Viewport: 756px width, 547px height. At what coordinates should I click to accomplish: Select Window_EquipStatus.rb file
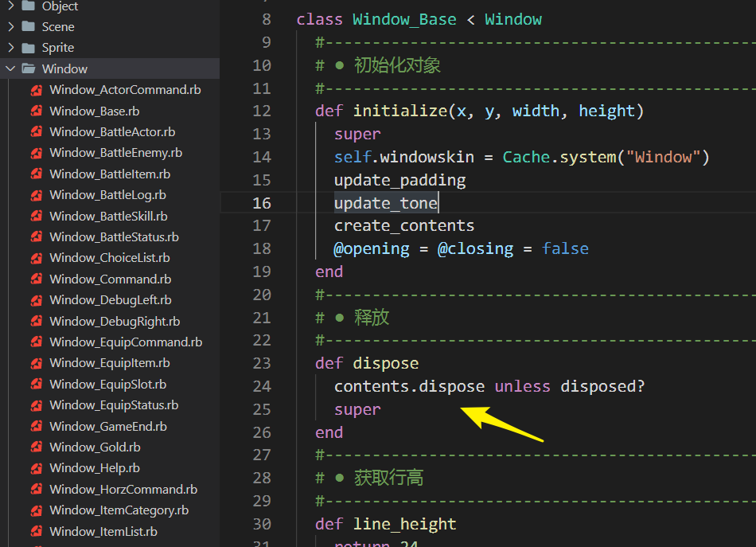pos(114,405)
